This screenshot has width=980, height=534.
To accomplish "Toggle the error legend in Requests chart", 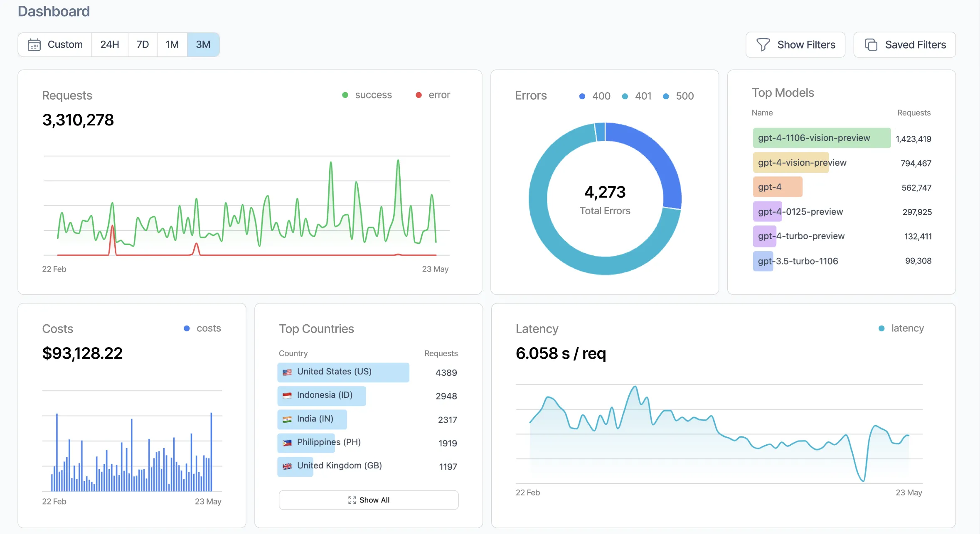I will click(x=433, y=95).
